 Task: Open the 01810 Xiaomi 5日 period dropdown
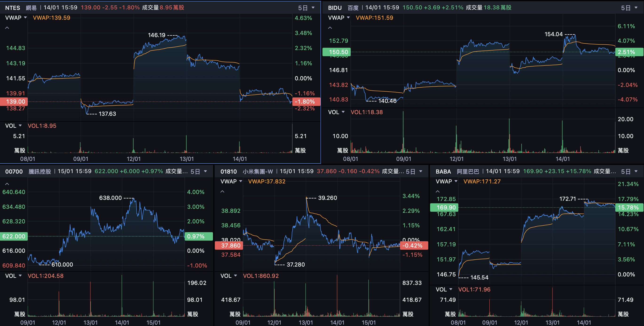coord(414,172)
